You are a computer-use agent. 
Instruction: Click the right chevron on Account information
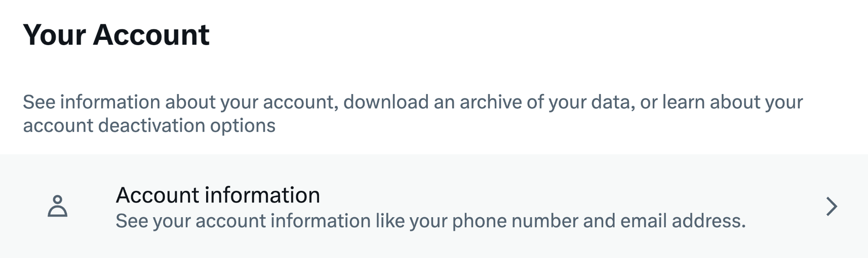click(832, 206)
